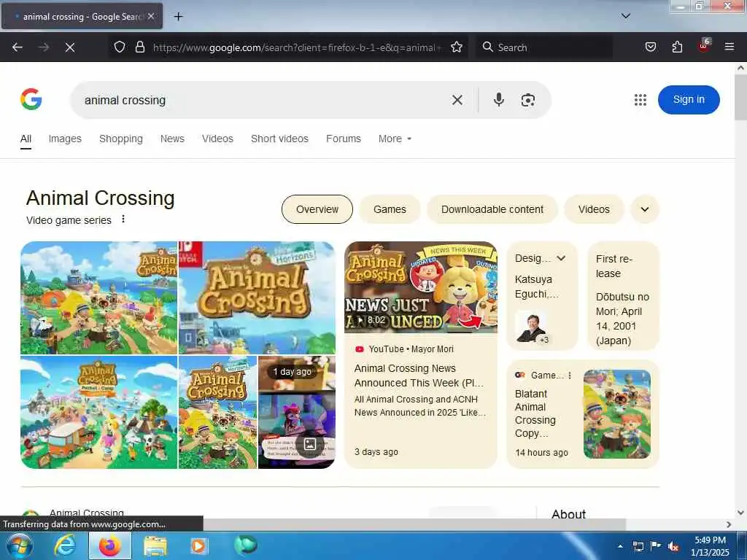Image resolution: width=747 pixels, height=560 pixels.
Task: Open the Extensions puzzle icon
Action: point(677,47)
